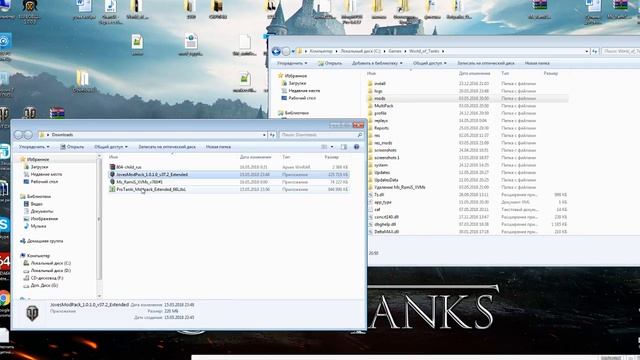Open the Музыка library in the sidebar

point(38,226)
